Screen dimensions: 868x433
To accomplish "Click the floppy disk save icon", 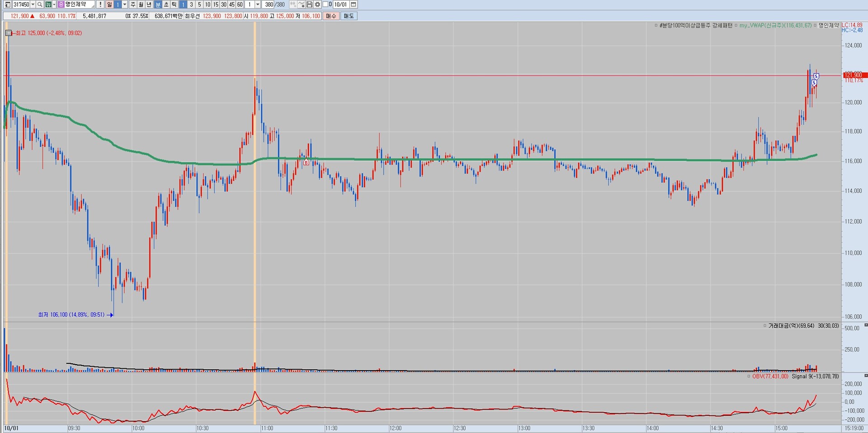I will [309, 5].
